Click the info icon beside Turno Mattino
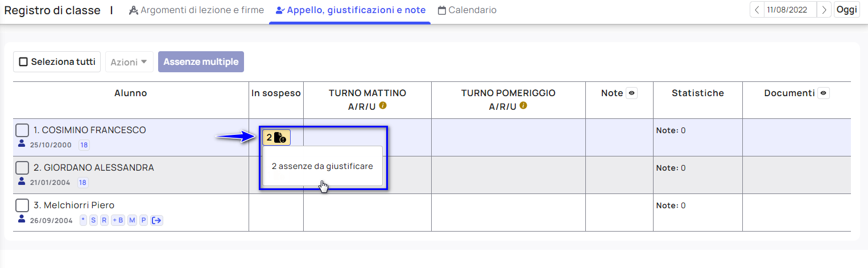 [x=383, y=106]
